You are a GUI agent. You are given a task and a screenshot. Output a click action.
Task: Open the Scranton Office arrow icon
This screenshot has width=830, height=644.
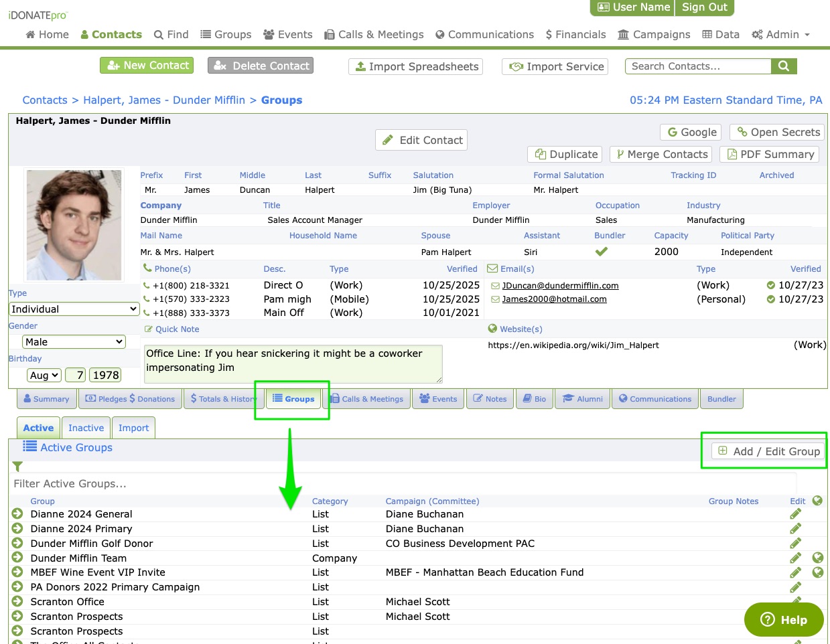[17, 602]
